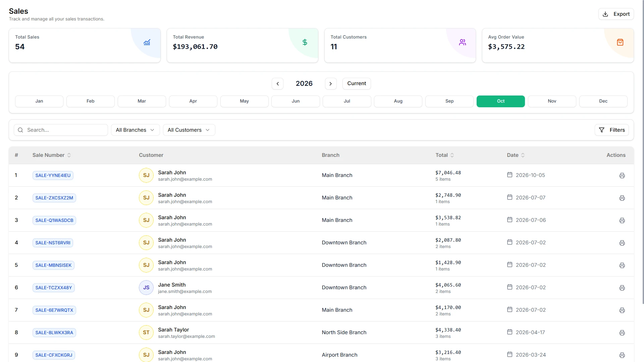Open the All Customers dropdown
The width and height of the screenshot is (644, 362).
[x=189, y=130]
